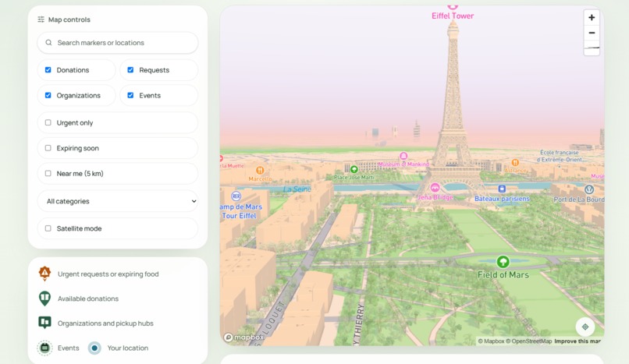Click the Improve this map link
This screenshot has height=364, width=629.
tap(577, 341)
